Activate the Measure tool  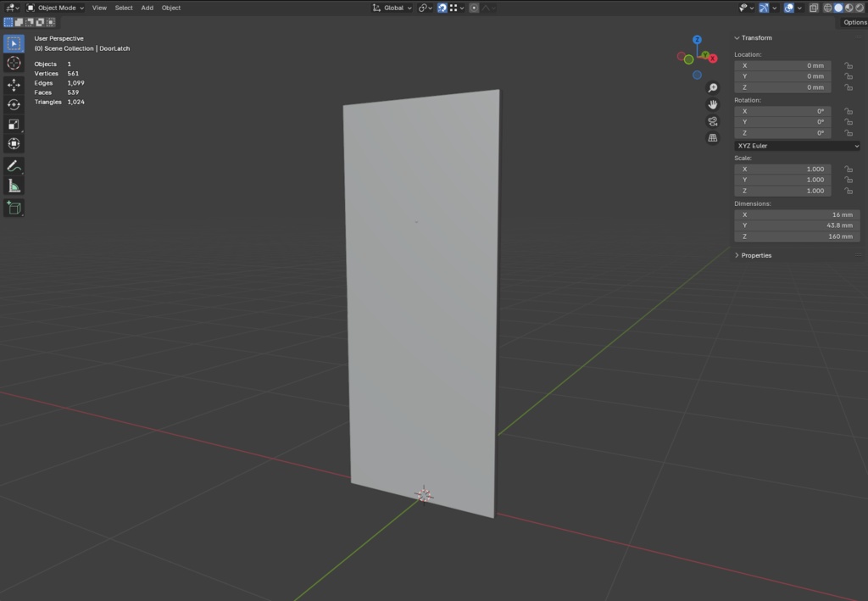(x=14, y=186)
